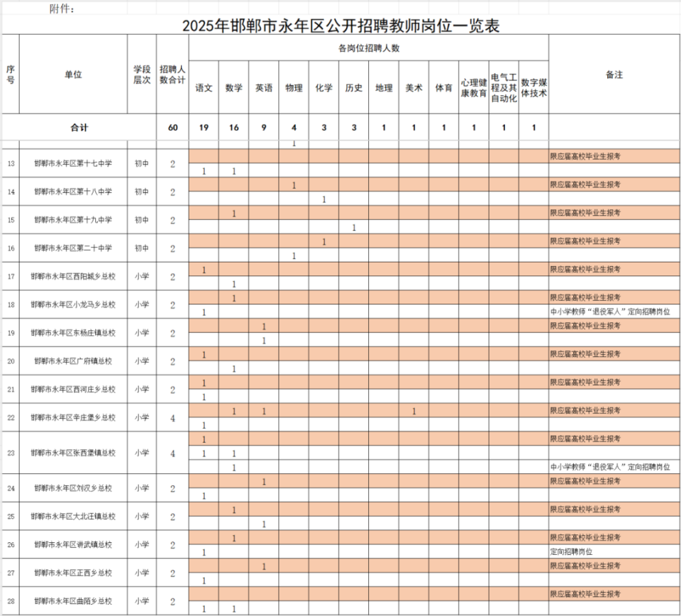
Task: Select the 数字媒体技术 header cell
Action: click(533, 88)
